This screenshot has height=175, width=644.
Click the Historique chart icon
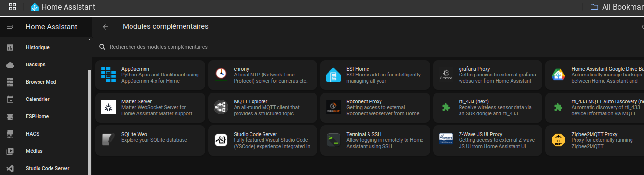click(10, 48)
